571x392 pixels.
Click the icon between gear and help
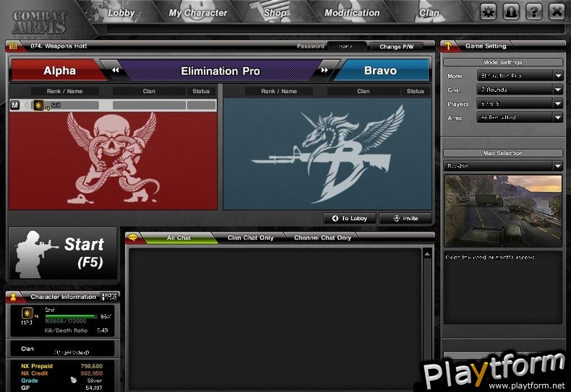pos(511,12)
